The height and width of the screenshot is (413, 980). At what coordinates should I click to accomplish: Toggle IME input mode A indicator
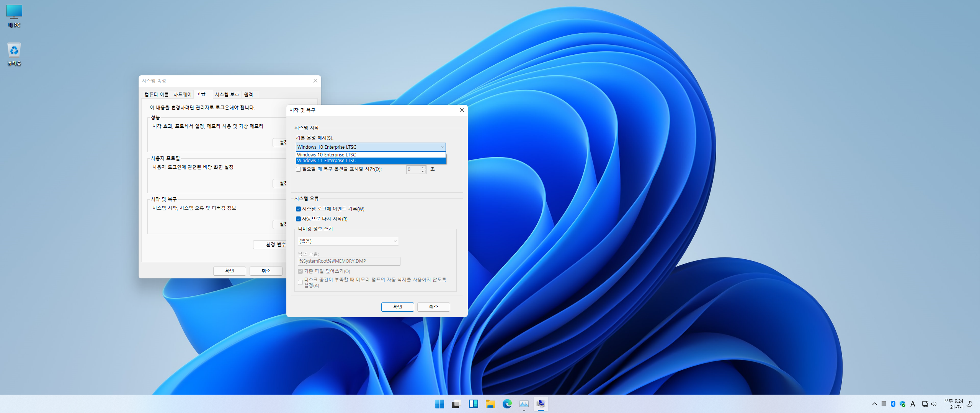click(913, 404)
